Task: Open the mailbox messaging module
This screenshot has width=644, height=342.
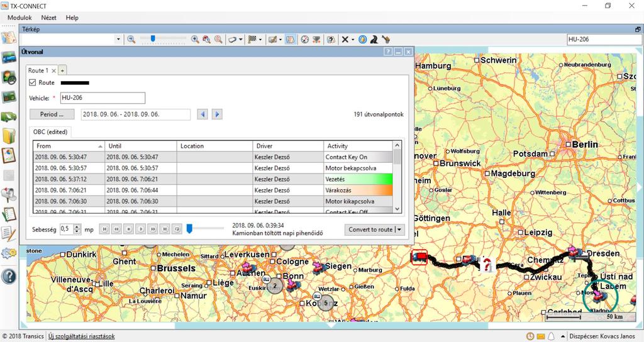Action: coord(9,195)
